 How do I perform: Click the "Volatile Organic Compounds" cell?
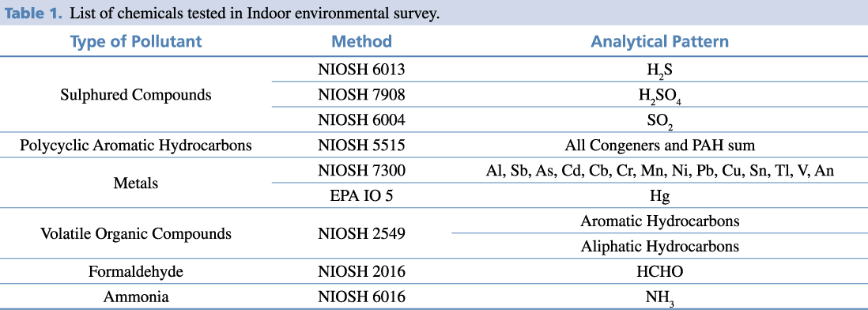pyautogui.click(x=136, y=233)
